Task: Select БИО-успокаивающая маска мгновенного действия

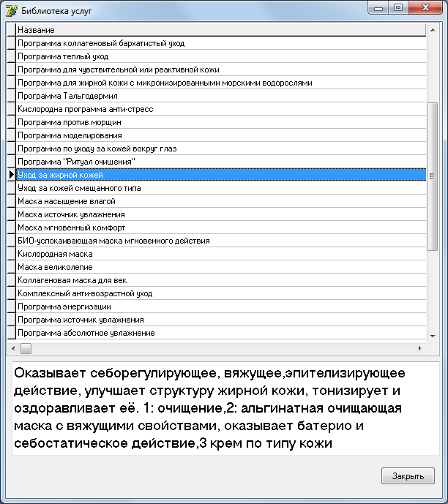Action: tap(221, 241)
